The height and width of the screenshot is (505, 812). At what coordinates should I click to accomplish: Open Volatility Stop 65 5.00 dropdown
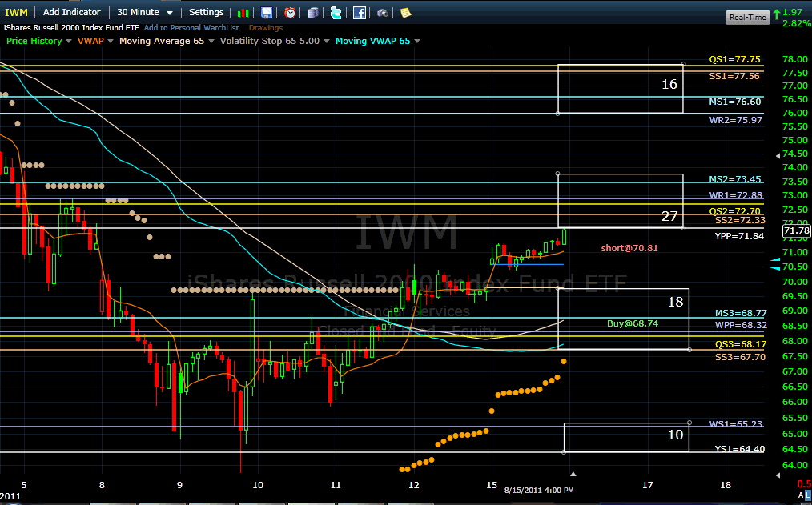[x=326, y=41]
